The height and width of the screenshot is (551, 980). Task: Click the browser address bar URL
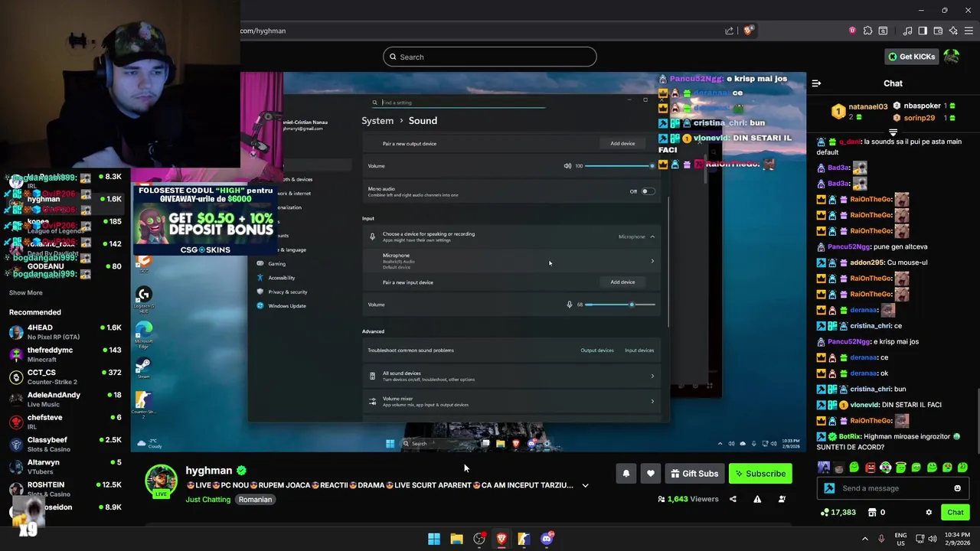(263, 31)
